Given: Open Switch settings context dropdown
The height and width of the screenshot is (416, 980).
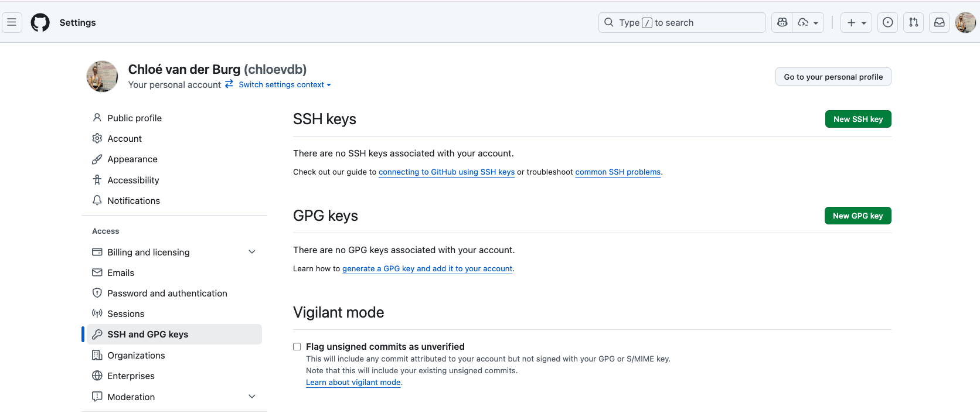Looking at the screenshot, I should click(x=285, y=85).
